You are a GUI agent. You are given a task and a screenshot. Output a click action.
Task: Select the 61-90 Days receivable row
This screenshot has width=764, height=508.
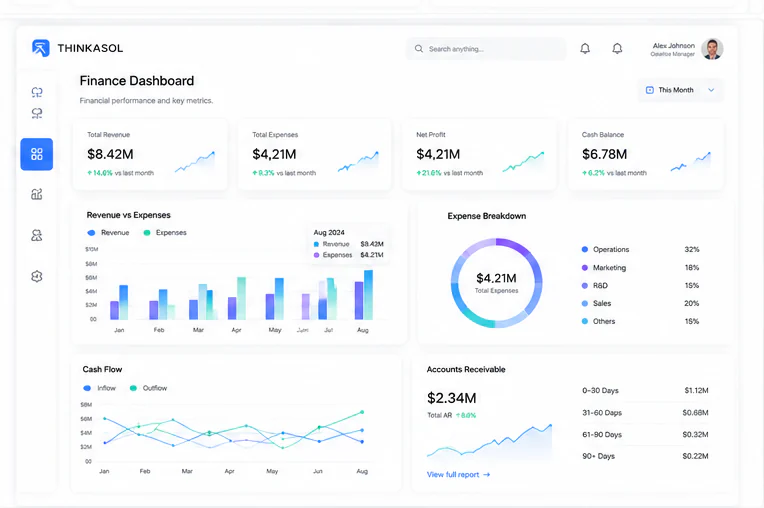pyautogui.click(x=645, y=434)
